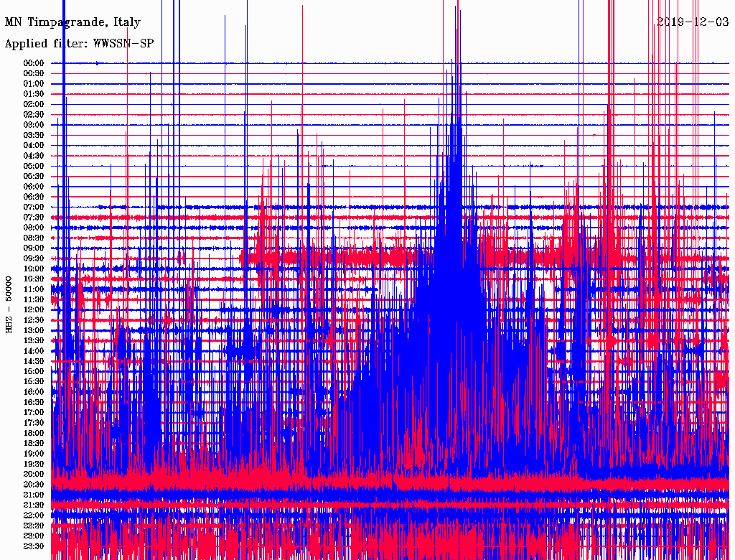The image size is (735, 560).
Task: Select the 20:30 time label
Action: click(x=34, y=485)
